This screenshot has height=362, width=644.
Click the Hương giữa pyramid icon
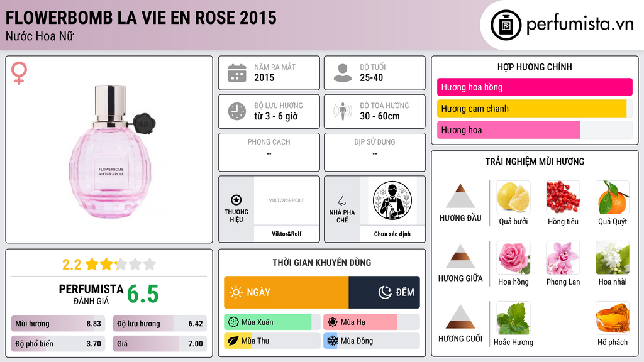point(460,256)
